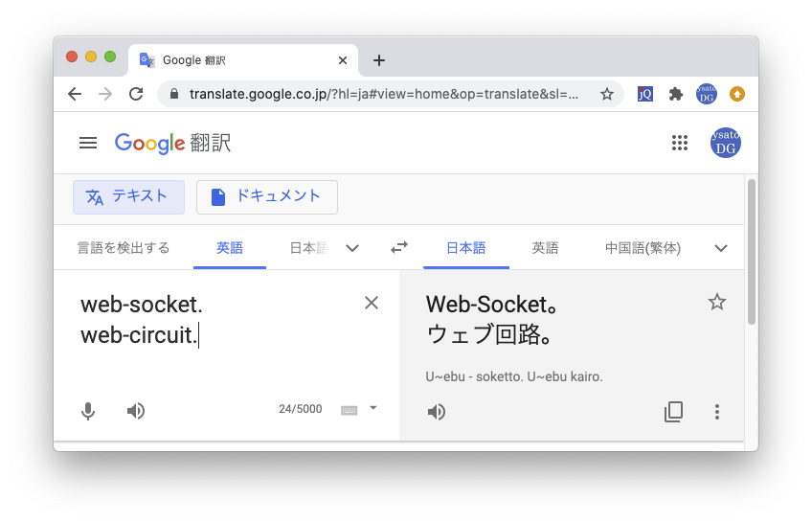Open the input tools keyboard dropdown

(x=373, y=408)
